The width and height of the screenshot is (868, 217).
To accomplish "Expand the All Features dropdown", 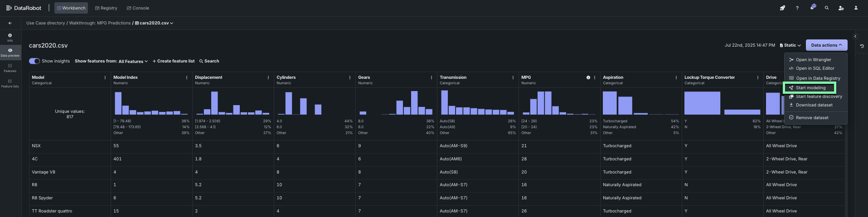I will [133, 61].
